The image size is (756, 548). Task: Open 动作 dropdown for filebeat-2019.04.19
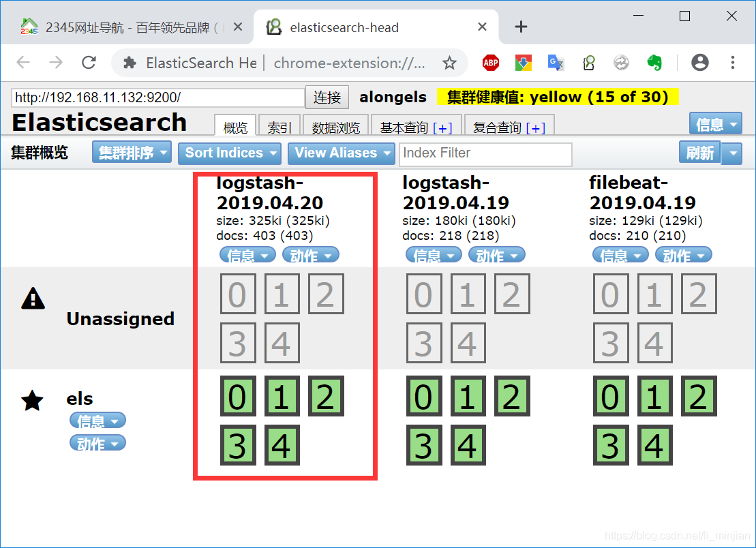click(x=683, y=255)
